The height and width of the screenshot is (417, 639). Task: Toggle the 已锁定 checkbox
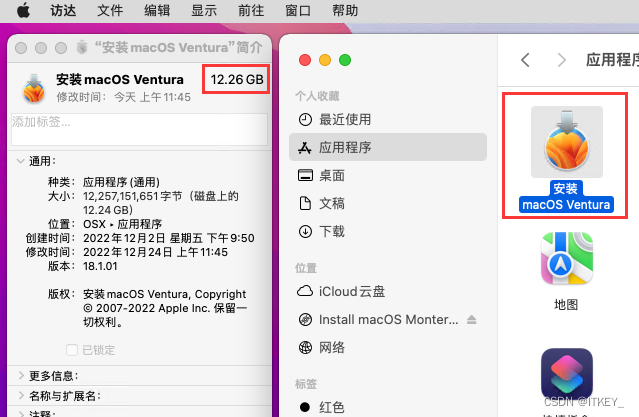tap(72, 350)
